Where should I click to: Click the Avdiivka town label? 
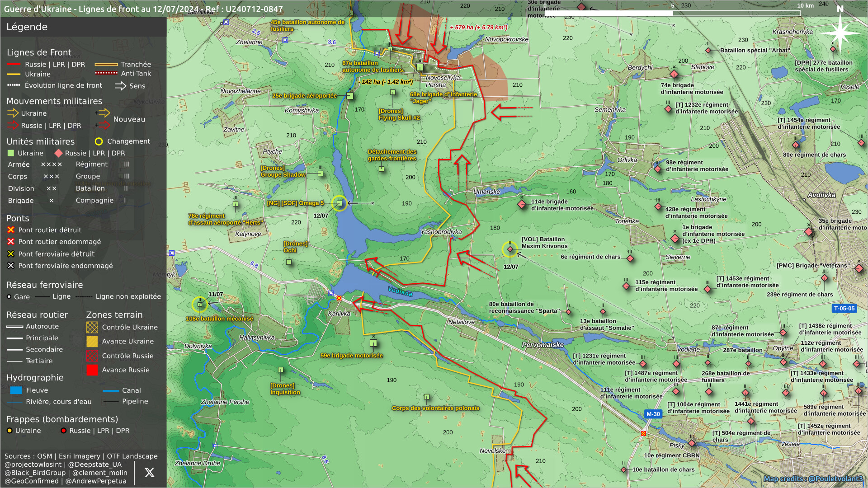(821, 195)
